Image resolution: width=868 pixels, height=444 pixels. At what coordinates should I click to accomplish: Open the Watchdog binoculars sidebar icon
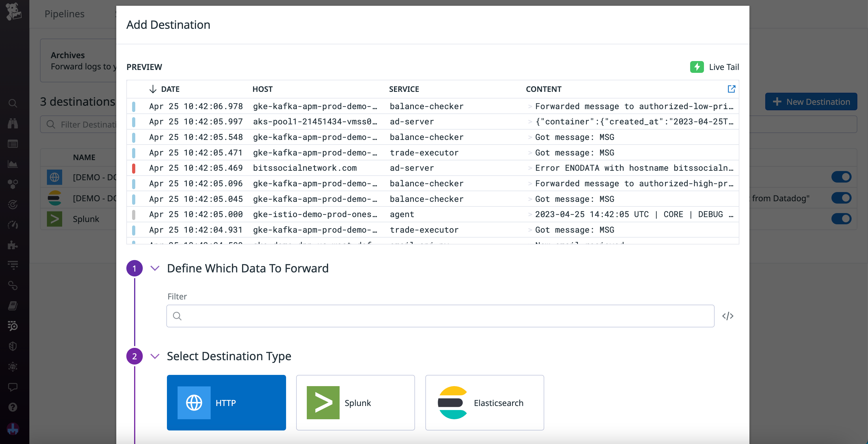click(x=13, y=123)
